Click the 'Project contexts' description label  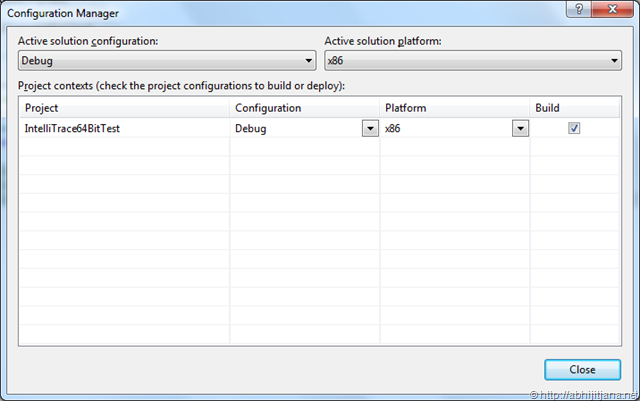(x=182, y=86)
